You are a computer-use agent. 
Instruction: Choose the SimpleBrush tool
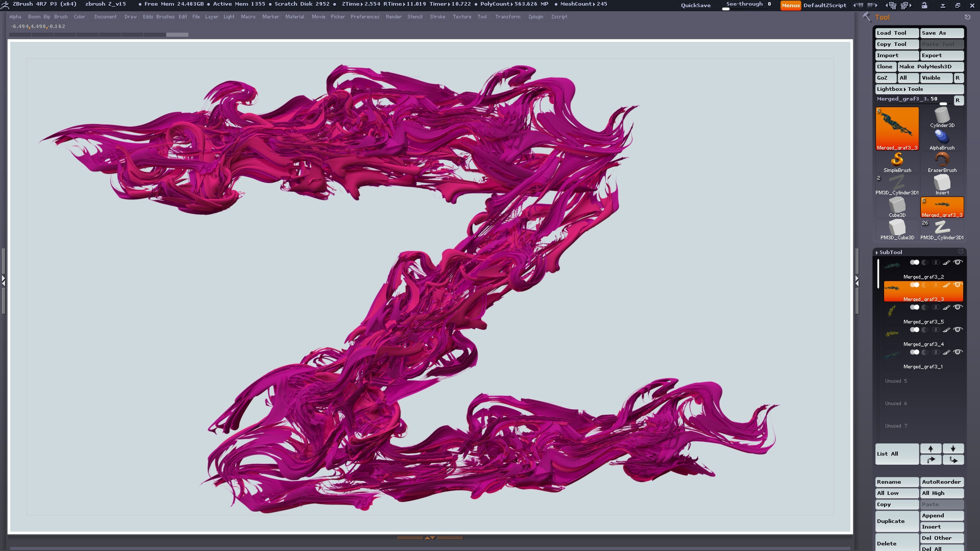point(897,162)
